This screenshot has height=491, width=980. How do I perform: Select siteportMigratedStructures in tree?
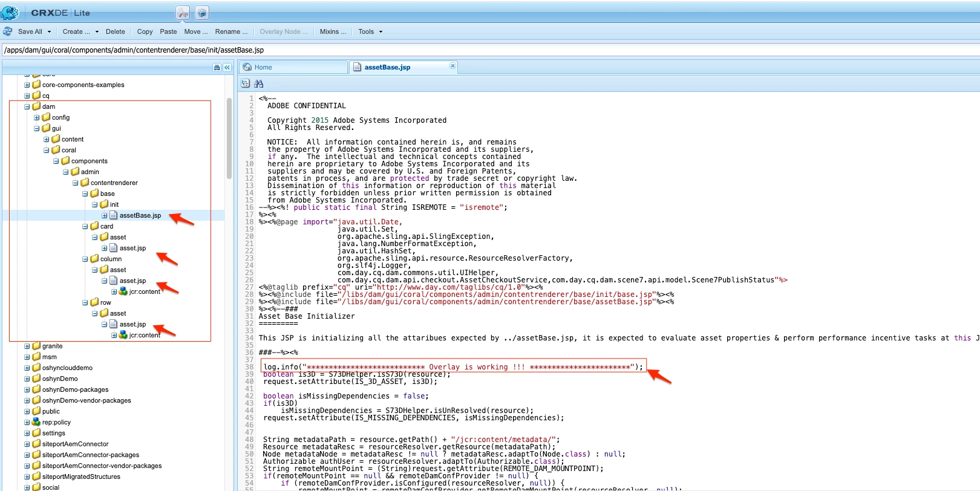(81, 476)
